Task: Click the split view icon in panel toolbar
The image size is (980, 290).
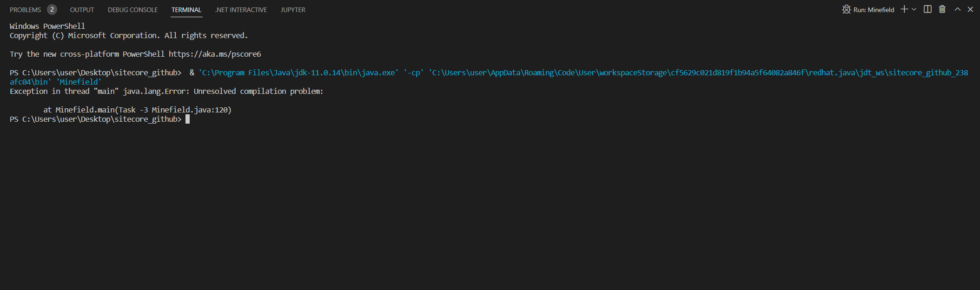Action: pyautogui.click(x=927, y=9)
